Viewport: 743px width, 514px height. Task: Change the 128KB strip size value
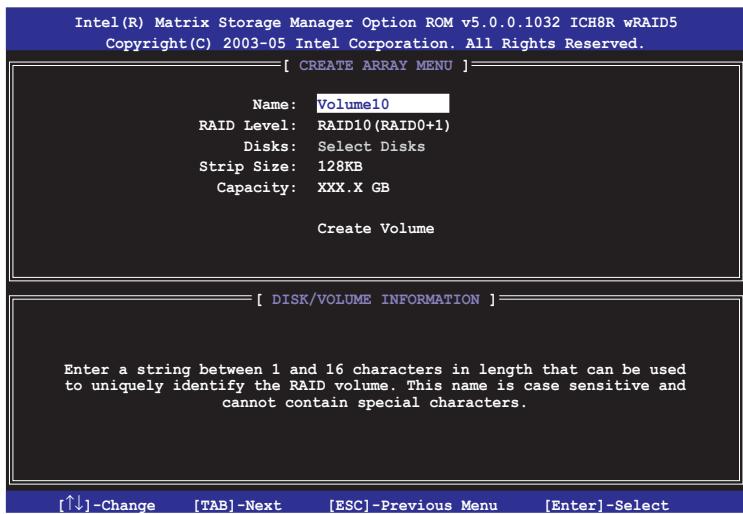340,167
